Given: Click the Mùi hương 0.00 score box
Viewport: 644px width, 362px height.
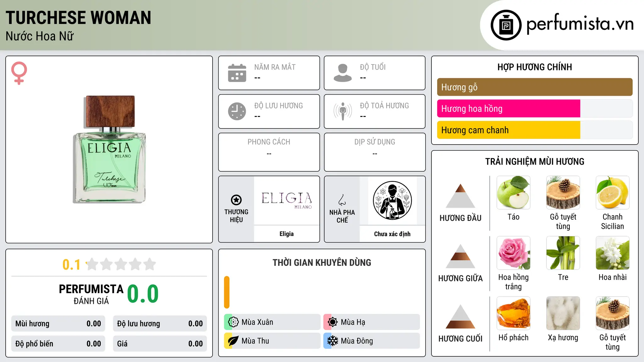Looking at the screenshot, I should [58, 324].
